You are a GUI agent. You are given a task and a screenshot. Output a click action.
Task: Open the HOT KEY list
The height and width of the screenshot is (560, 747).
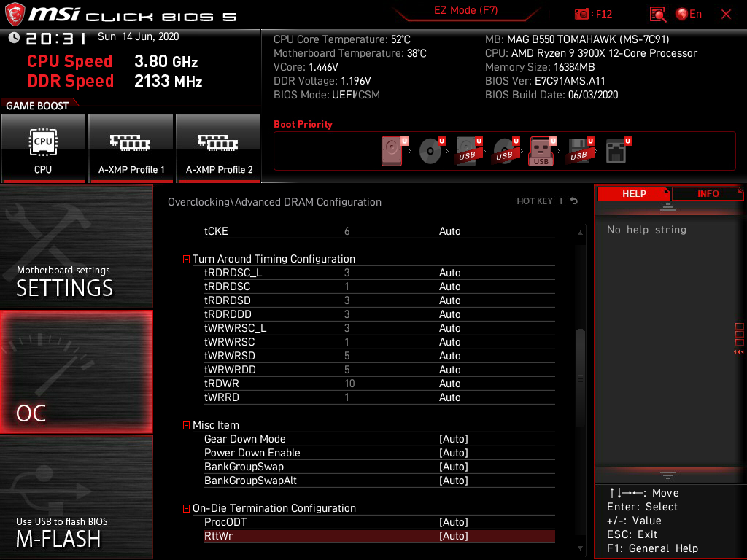[x=535, y=201]
